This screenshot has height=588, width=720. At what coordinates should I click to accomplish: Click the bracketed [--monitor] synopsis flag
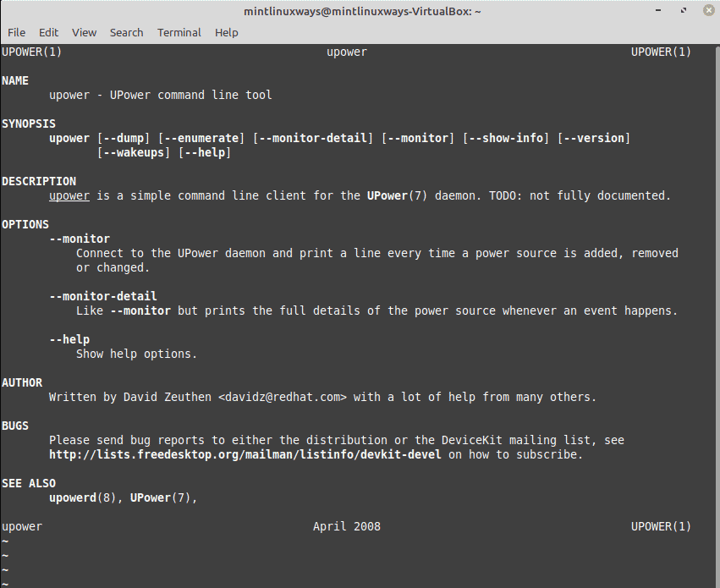click(x=418, y=138)
